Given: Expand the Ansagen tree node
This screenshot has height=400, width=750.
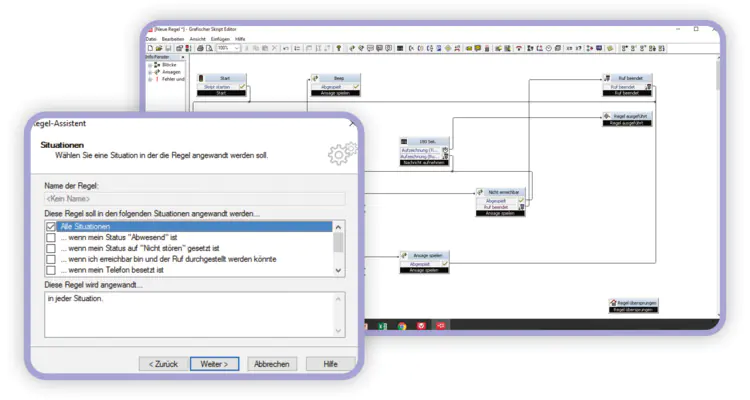Looking at the screenshot, I should [x=150, y=72].
